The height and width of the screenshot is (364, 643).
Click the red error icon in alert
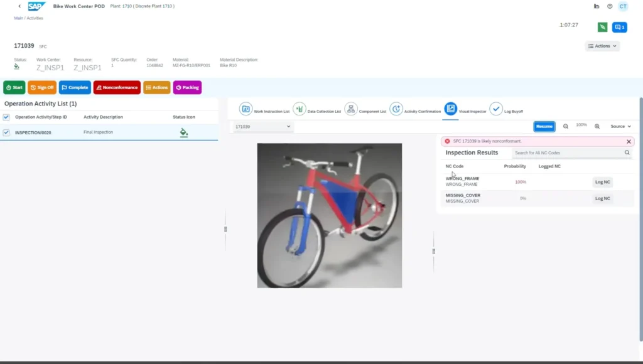click(x=447, y=141)
